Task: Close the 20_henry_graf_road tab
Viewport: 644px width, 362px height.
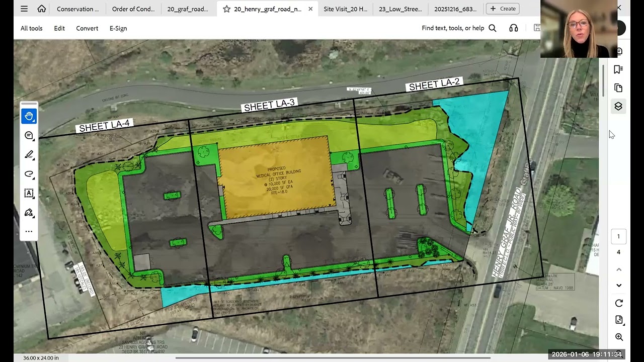Action: coord(310,9)
